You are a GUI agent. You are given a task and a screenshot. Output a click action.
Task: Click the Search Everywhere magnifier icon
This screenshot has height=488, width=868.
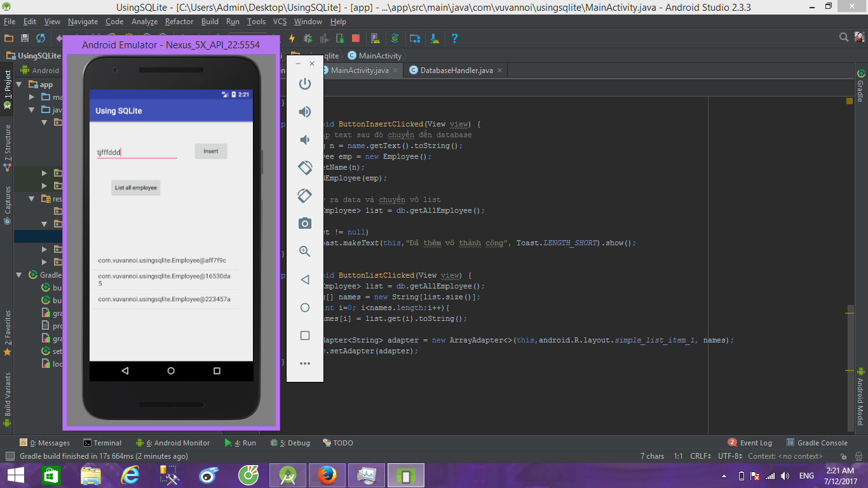click(x=844, y=37)
